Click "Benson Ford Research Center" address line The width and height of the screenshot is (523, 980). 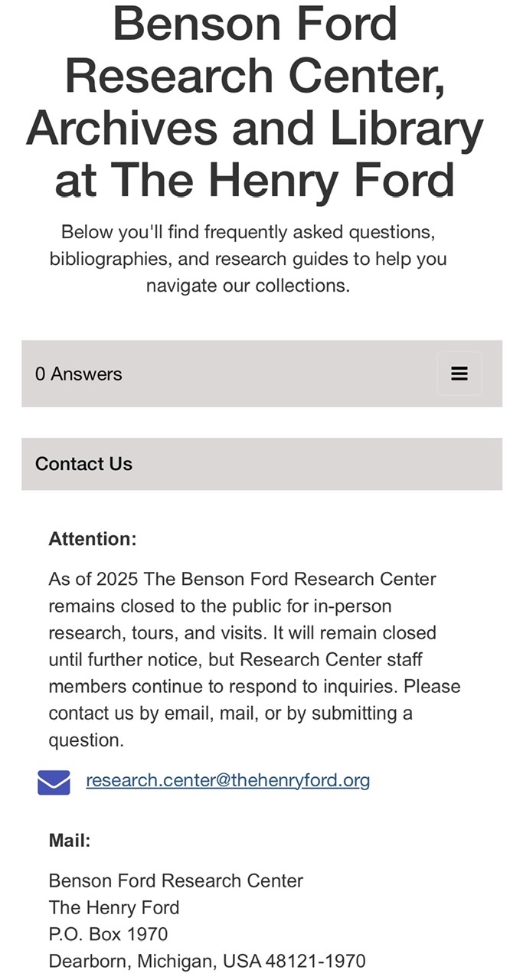coord(176,880)
